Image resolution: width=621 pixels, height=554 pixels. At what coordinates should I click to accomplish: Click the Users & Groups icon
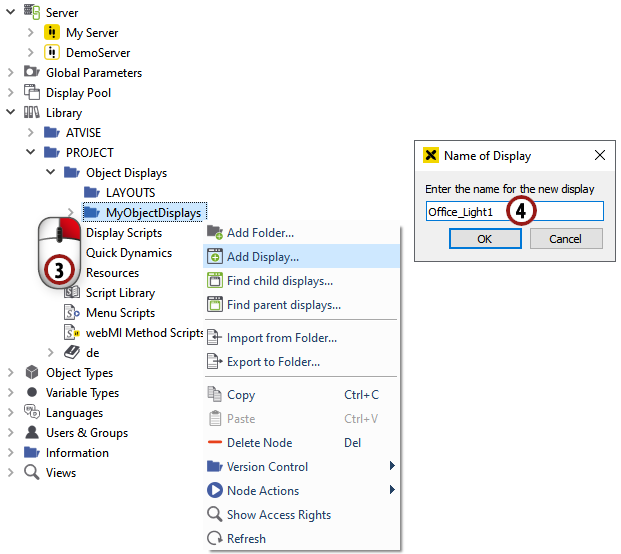click(x=32, y=433)
